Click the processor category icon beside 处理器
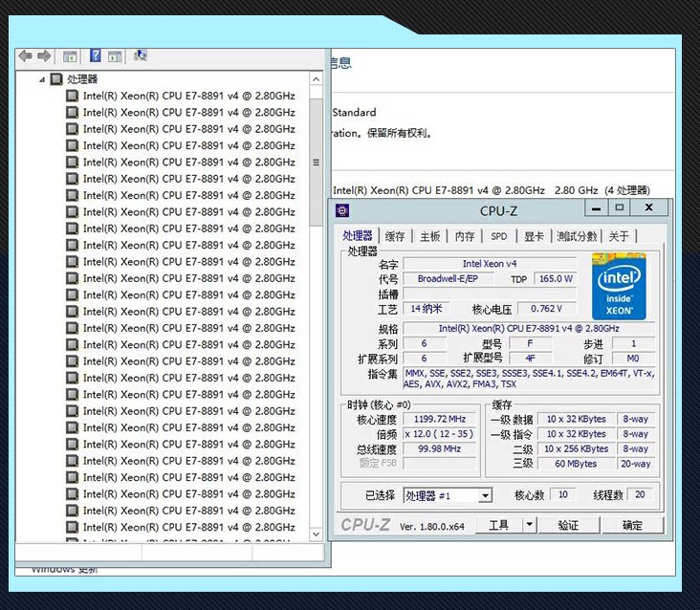Screen dimensions: 700x610 point(56,79)
